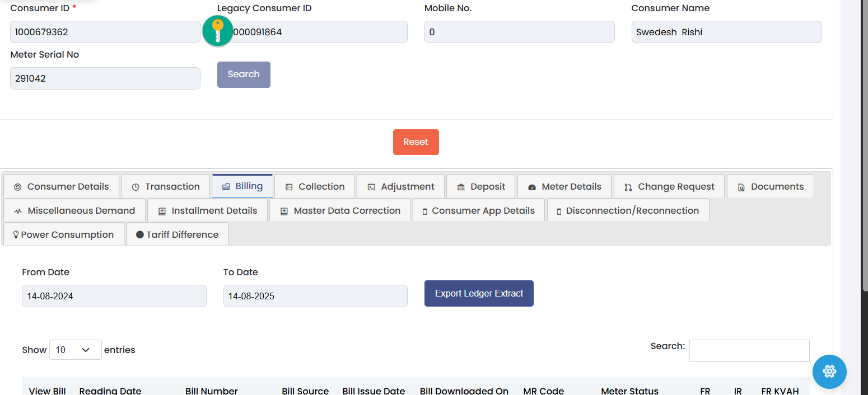Viewport: 868px width, 395px height.
Task: Click the To Date field
Action: pyautogui.click(x=315, y=296)
